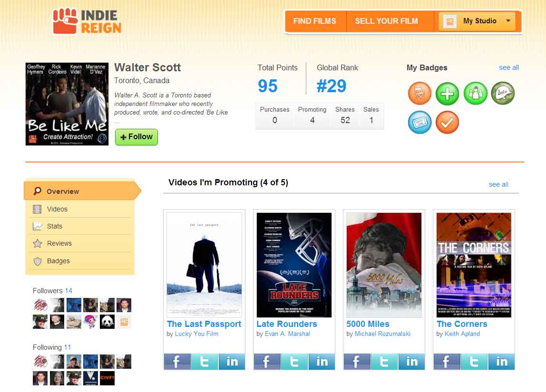Viewport: 546px width, 392px height.
Task: Select Stats in the sidebar
Action: point(55,226)
